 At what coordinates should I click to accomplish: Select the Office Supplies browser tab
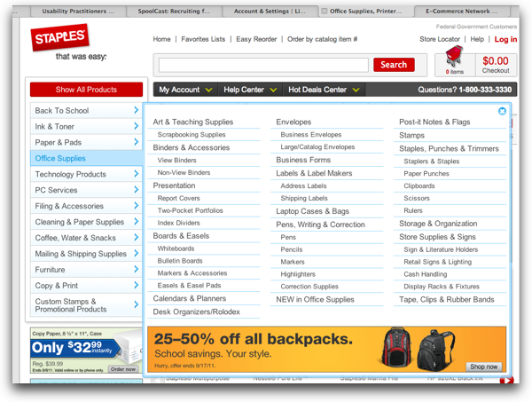[x=365, y=12]
